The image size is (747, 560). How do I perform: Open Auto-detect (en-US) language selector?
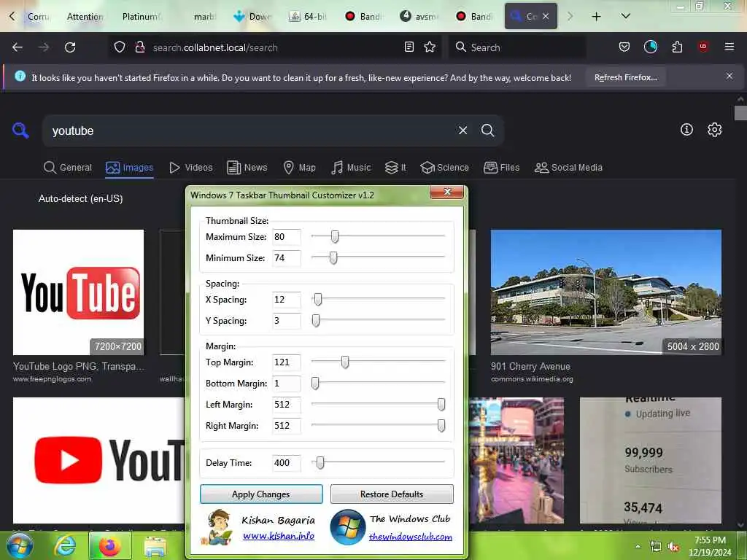[x=80, y=198]
